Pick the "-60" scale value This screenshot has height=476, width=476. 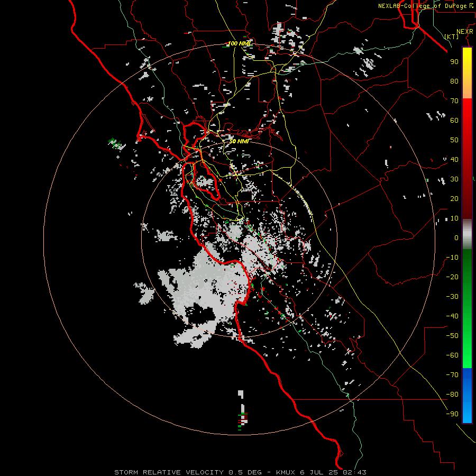(452, 355)
